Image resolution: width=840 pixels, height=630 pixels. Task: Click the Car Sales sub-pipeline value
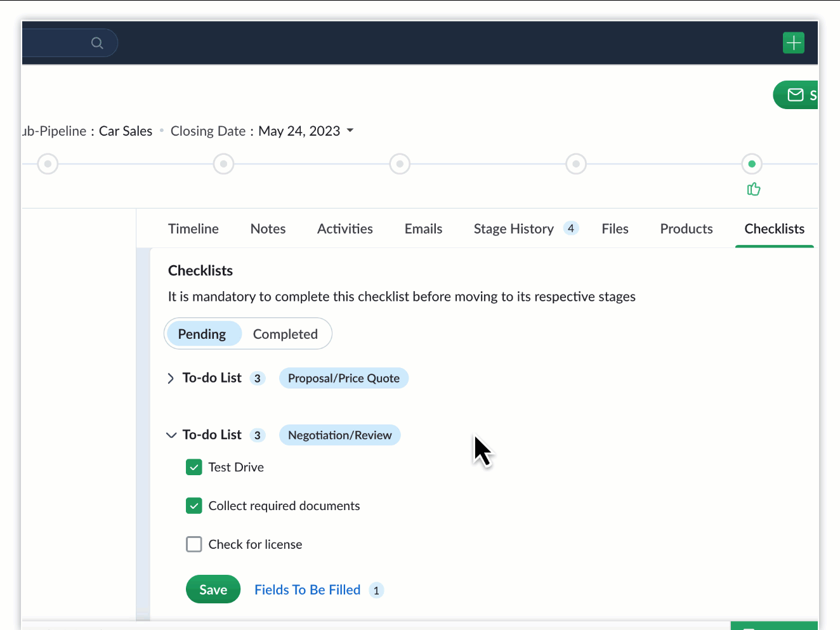point(126,131)
